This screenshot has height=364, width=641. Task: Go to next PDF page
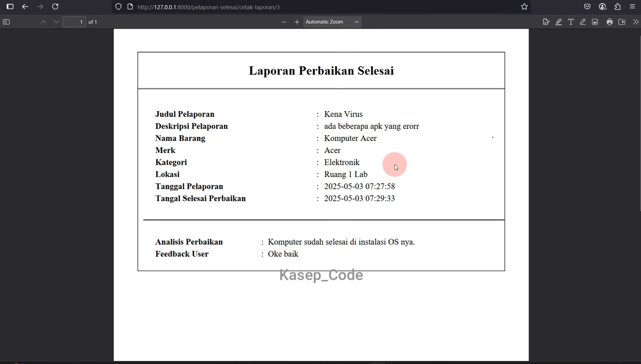click(56, 22)
